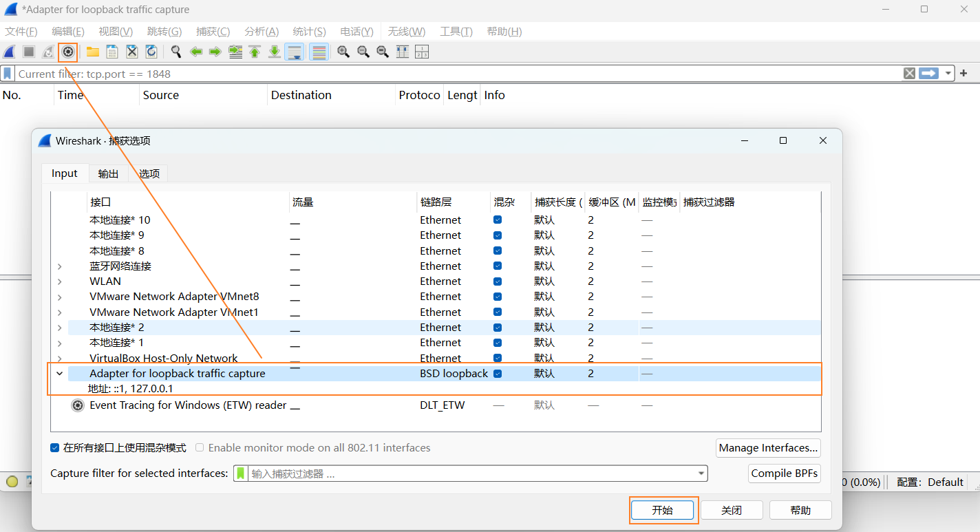Toggle promiscuous checkbox for 本地连接* 2
This screenshot has width=980, height=532.
(x=498, y=328)
